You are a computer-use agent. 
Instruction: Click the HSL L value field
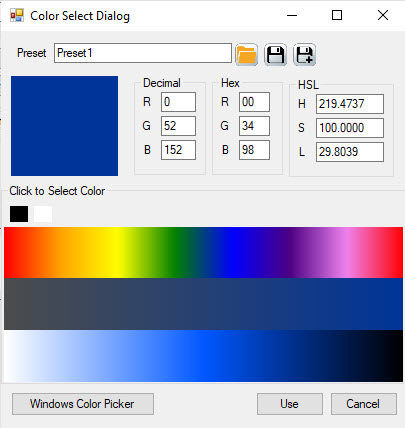coord(350,152)
